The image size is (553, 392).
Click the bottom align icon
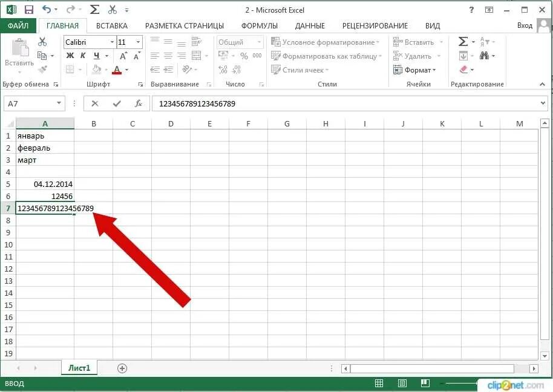click(x=182, y=43)
